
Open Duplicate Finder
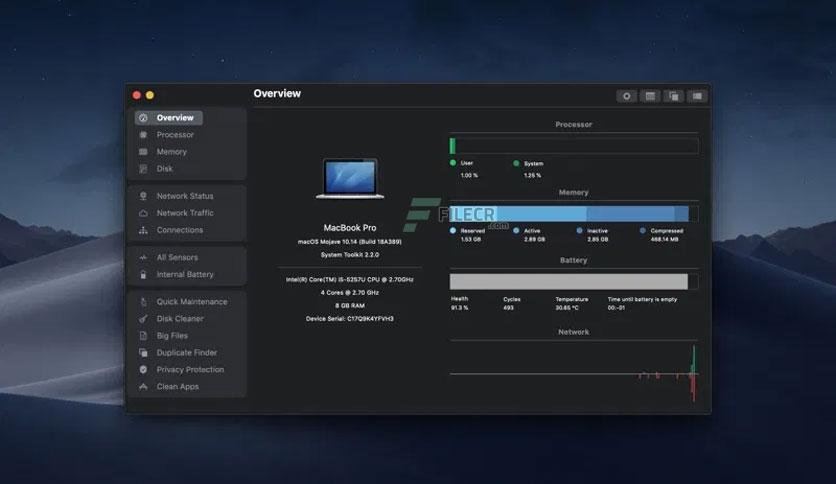(x=187, y=353)
